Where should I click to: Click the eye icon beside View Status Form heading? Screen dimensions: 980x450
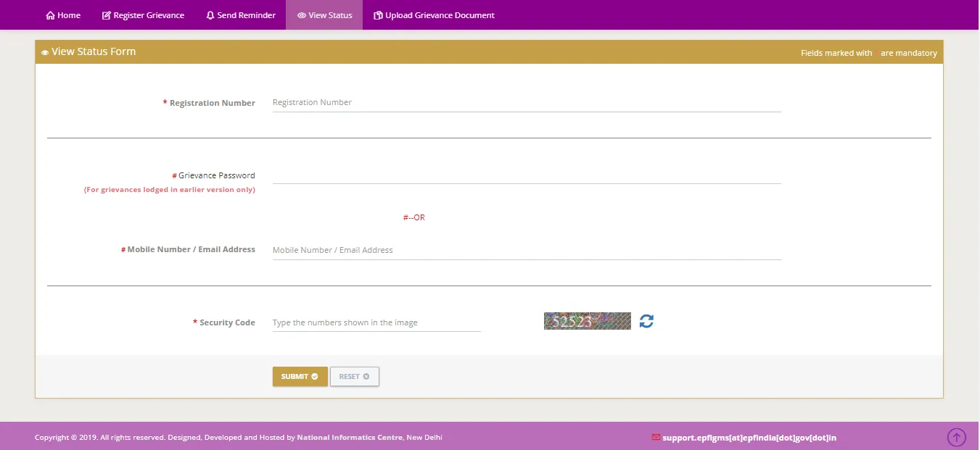[44, 51]
